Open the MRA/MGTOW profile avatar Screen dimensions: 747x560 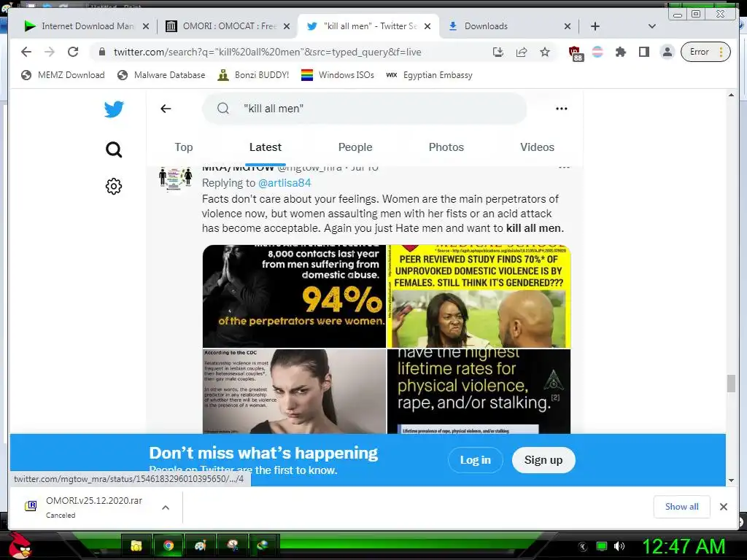(x=175, y=179)
